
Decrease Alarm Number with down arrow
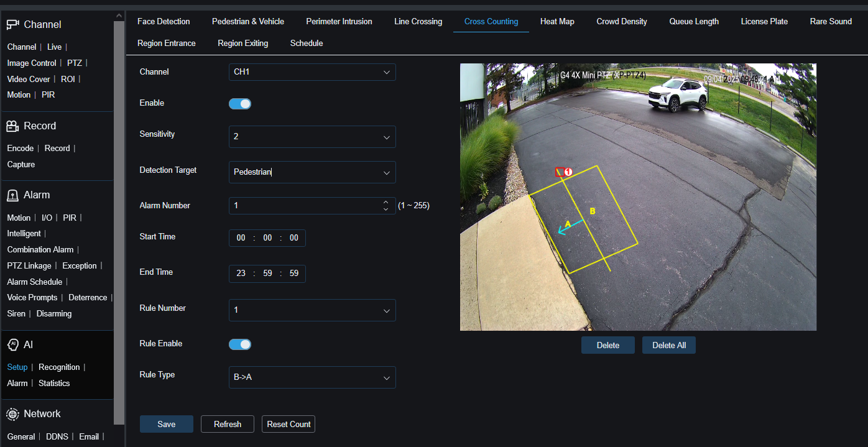coord(386,210)
